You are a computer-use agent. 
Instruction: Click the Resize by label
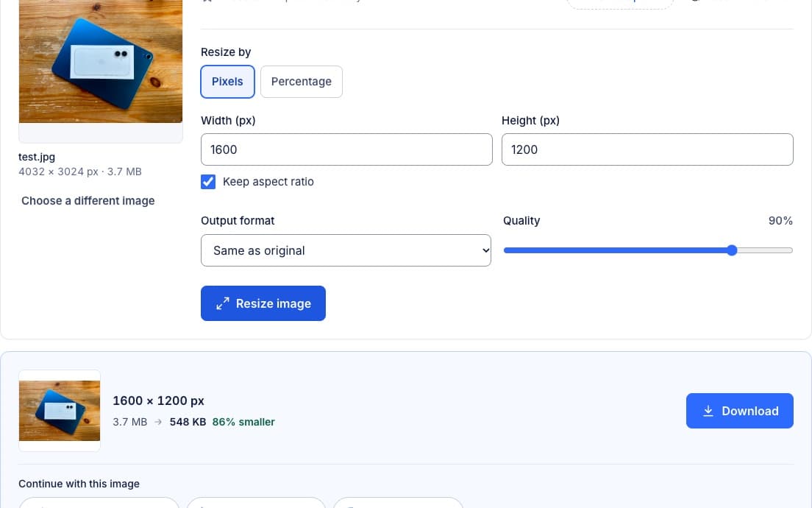tap(226, 52)
